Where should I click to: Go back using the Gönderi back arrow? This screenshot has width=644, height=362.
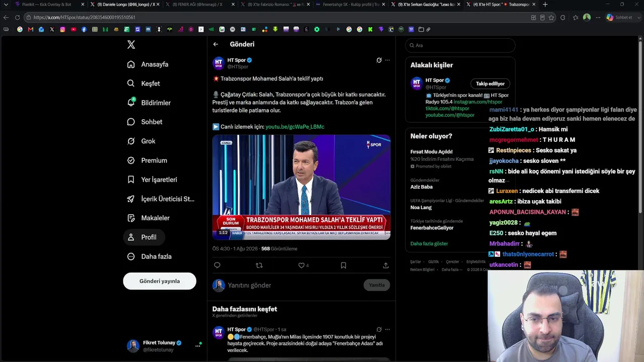pyautogui.click(x=215, y=44)
